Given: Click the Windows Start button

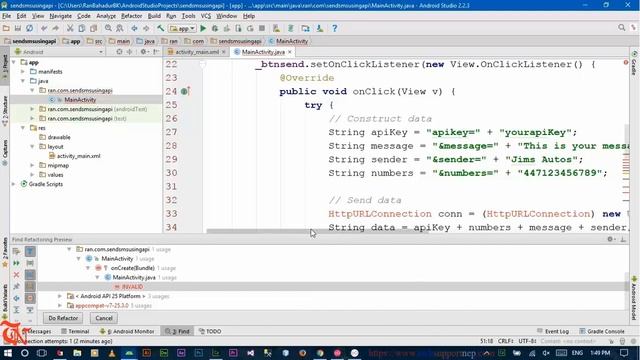Looking at the screenshot, I should point(7,353).
